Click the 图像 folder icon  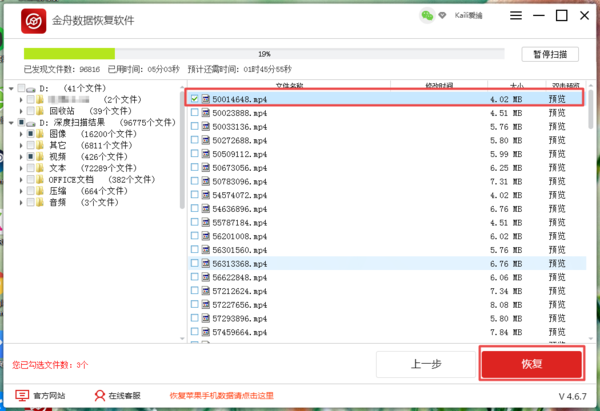(x=40, y=134)
